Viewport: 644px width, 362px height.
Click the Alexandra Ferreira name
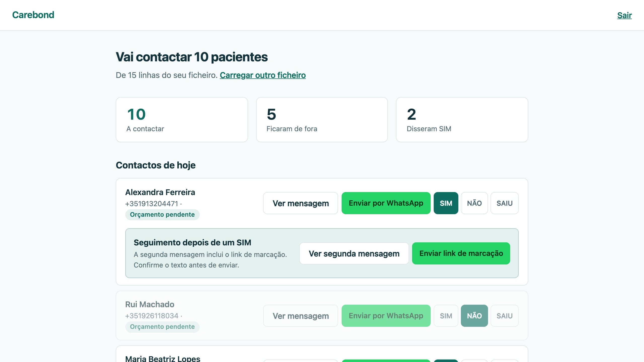[x=160, y=192]
